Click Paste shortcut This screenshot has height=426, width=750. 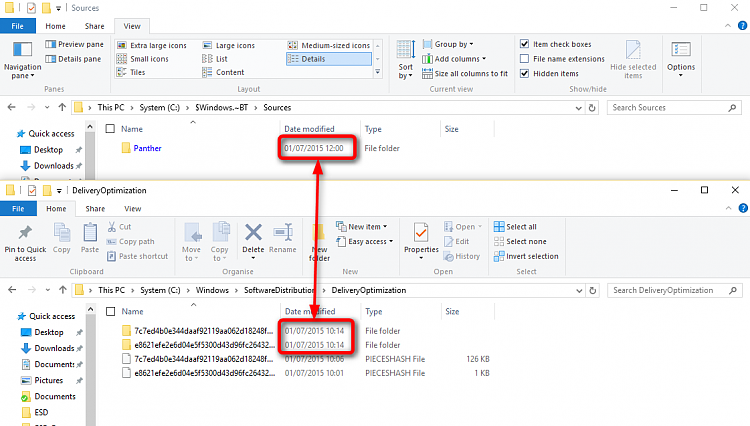pyautogui.click(x=138, y=256)
